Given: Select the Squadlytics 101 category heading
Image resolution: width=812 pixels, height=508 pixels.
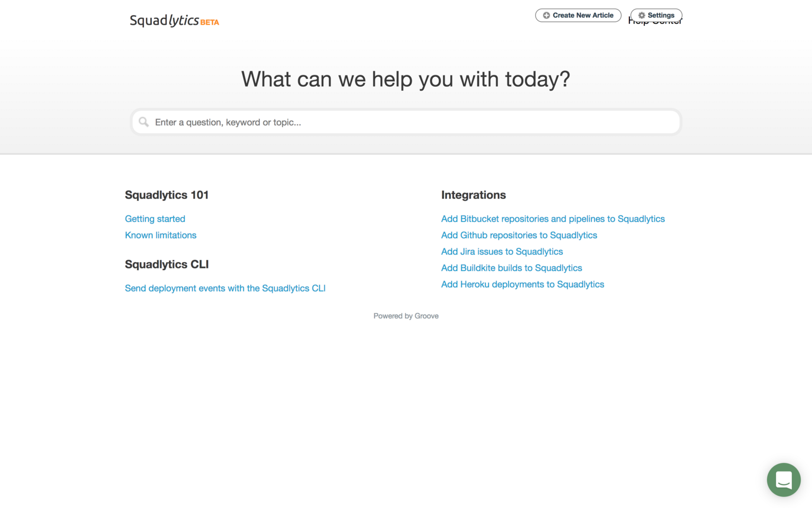Looking at the screenshot, I should [x=166, y=195].
